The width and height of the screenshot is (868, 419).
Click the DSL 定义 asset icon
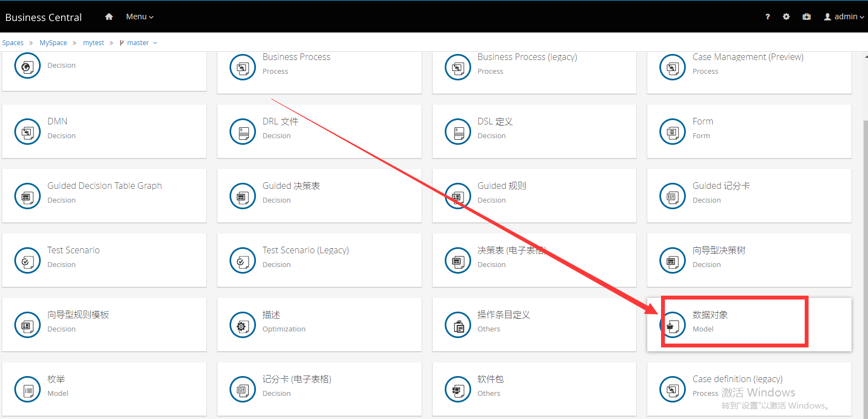tap(458, 132)
